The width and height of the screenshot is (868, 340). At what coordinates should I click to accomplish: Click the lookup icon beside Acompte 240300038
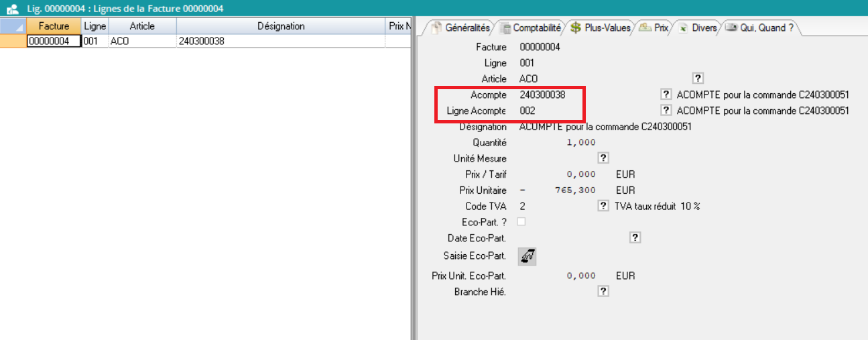coord(666,95)
